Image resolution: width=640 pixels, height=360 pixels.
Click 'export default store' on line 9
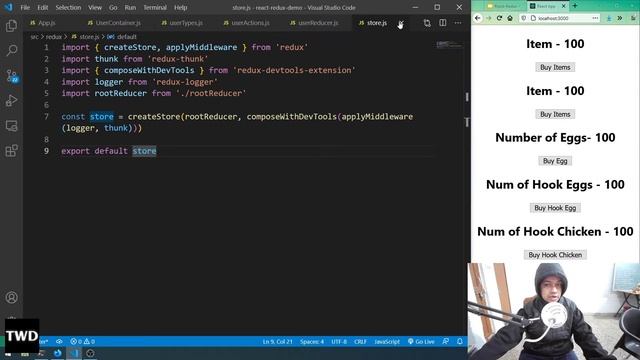coord(109,151)
